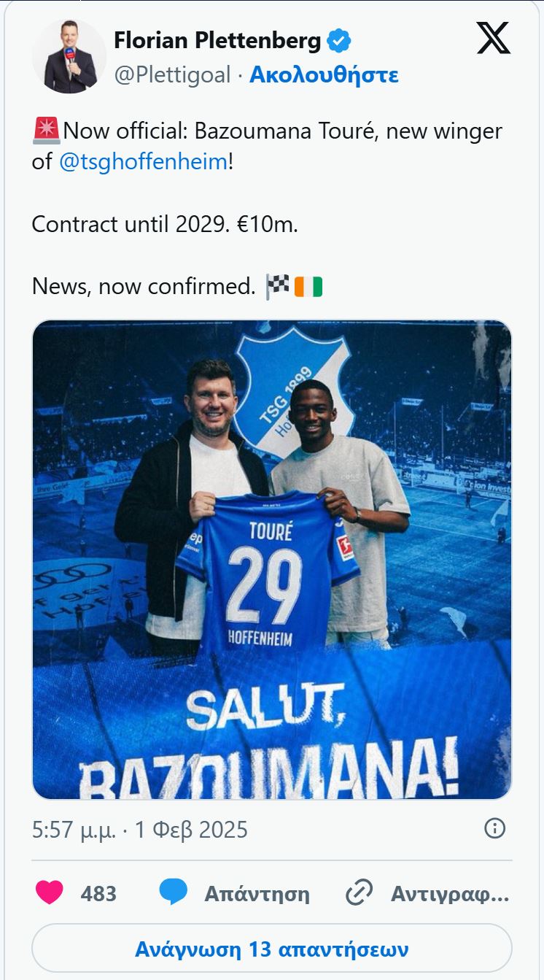Click the X logo icon
Screen dimensions: 544x980
point(494,37)
